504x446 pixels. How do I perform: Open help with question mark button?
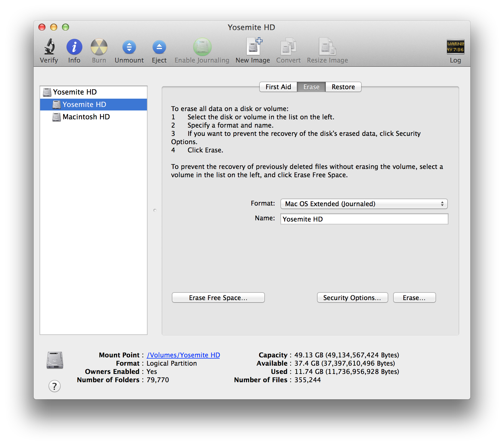(x=55, y=386)
